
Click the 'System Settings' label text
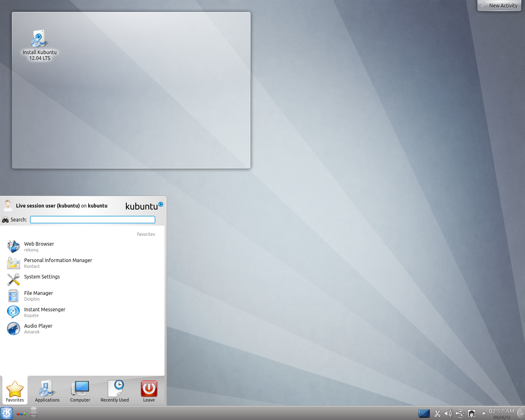click(42, 277)
